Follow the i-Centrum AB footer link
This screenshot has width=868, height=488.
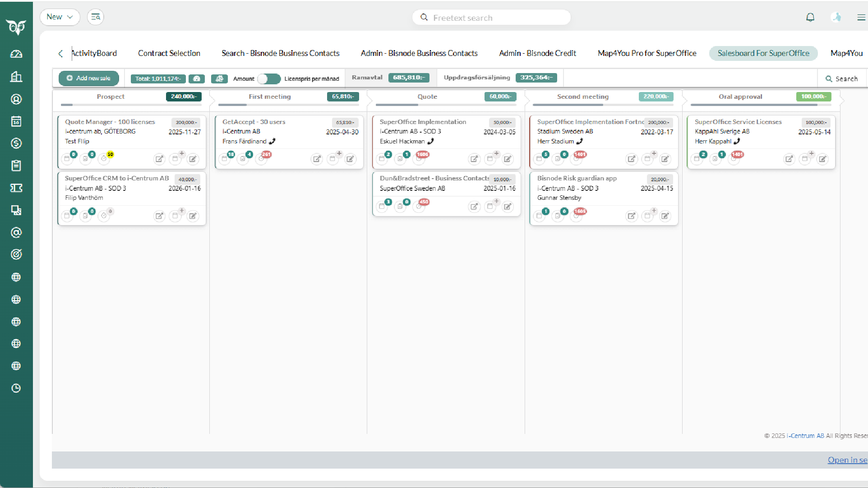tap(805, 436)
